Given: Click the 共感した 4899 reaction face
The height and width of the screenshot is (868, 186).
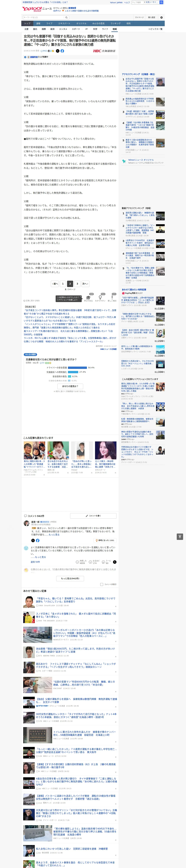Looking at the screenshot, I should click(77, 562).
